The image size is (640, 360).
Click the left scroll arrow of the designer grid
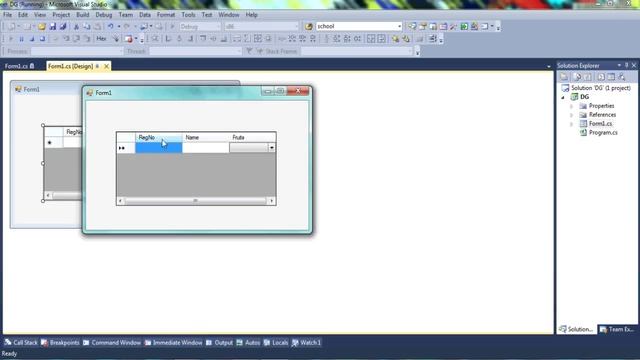[48, 196]
